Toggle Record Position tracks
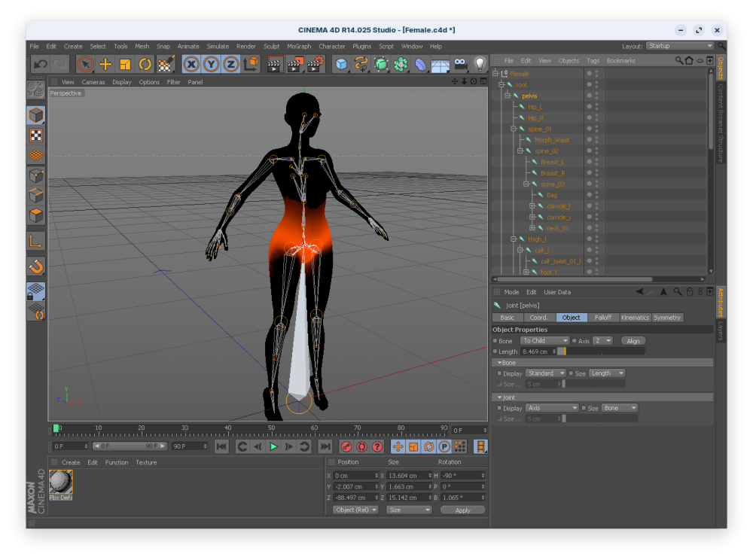This screenshot has width=753, height=560. (398, 446)
